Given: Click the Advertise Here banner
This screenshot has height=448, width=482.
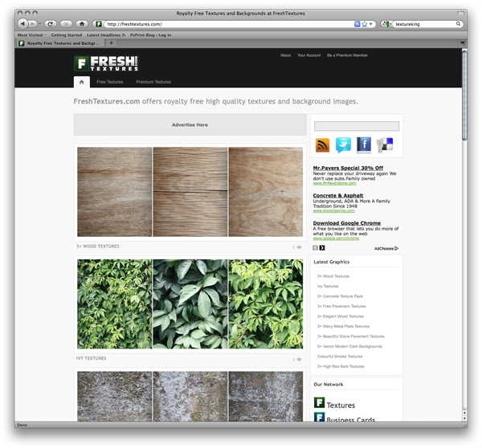Looking at the screenshot, I should pos(190,124).
